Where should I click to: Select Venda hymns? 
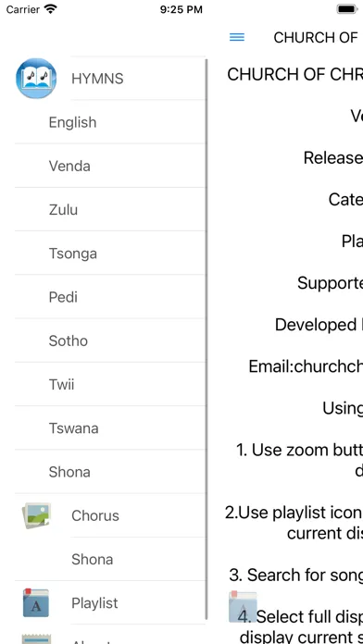click(110, 166)
